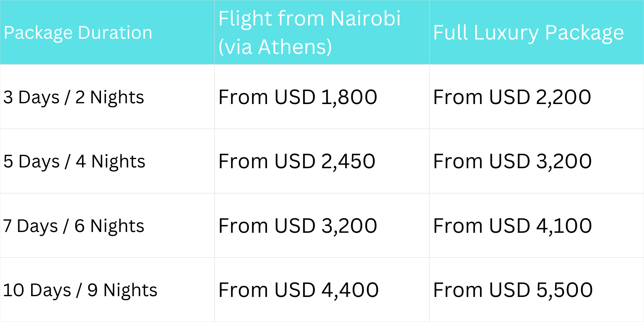This screenshot has width=644, height=322.
Task: Click the "4 Nights" text
Action: 110,161
